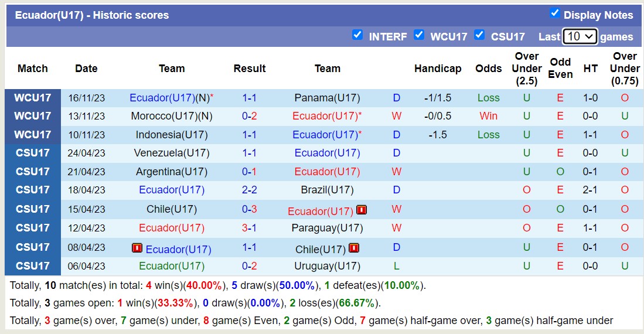Click the Handicap column header
644x334 pixels.
pyautogui.click(x=438, y=69)
